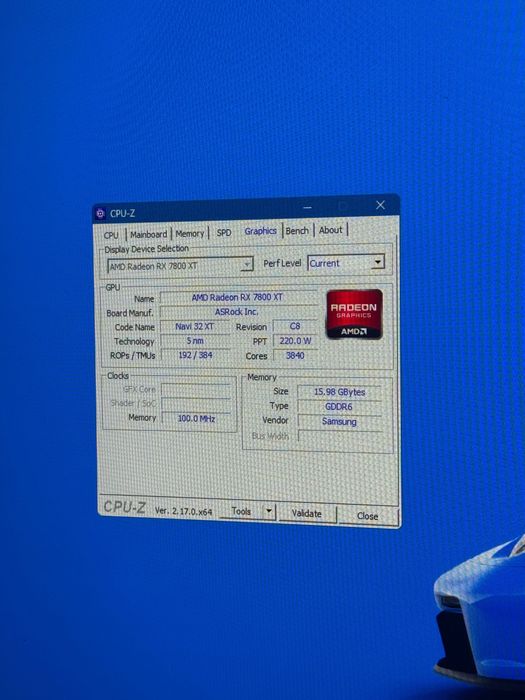
Task: Open the Memory tab
Action: pos(190,233)
